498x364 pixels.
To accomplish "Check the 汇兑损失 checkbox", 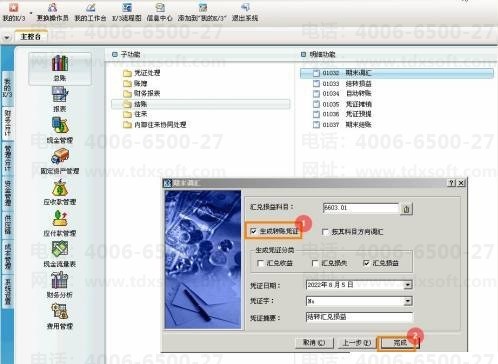I will pos(315,263).
